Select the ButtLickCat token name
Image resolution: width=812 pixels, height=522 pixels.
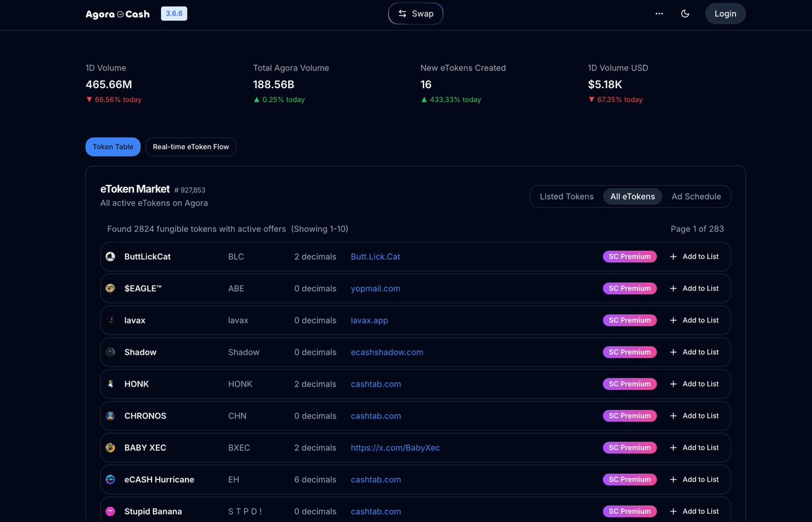point(148,257)
